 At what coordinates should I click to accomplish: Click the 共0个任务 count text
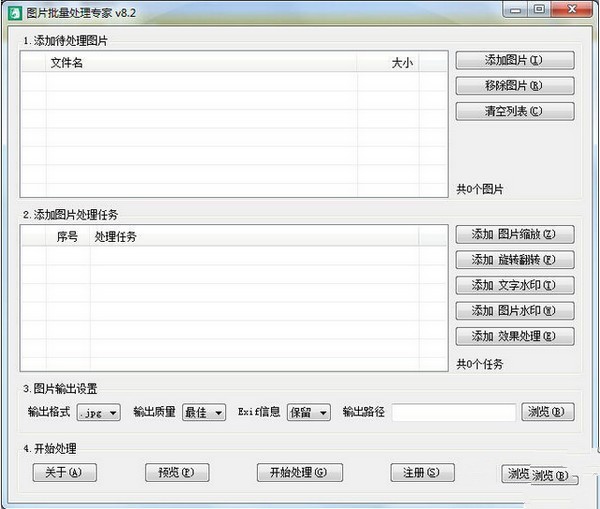click(480, 364)
